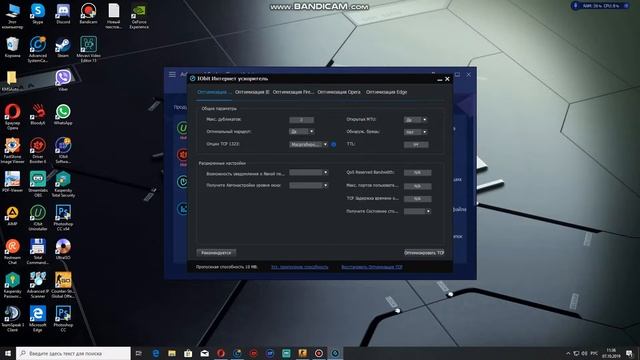640x360 pixels.
Task: Click the Макс. дубликатов value field
Action: (302, 120)
